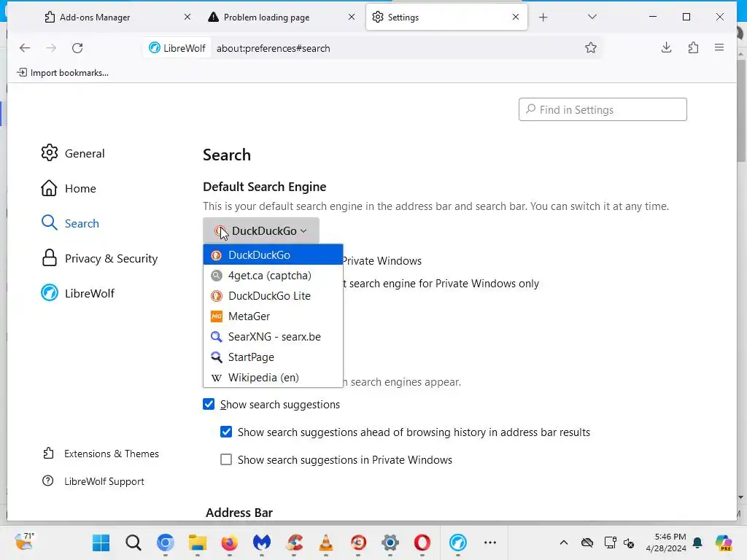The image size is (747, 560).
Task: Choose DuckDuckGo from the engine list
Action: click(273, 254)
